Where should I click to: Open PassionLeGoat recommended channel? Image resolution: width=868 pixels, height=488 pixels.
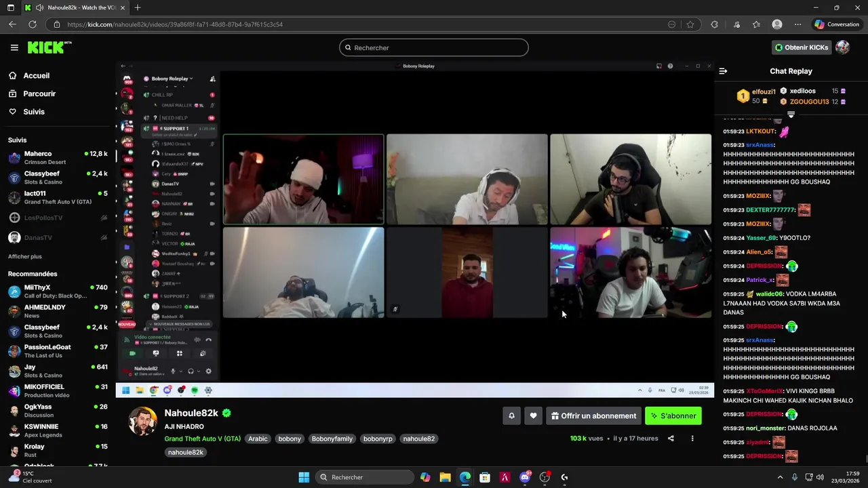tap(58, 351)
